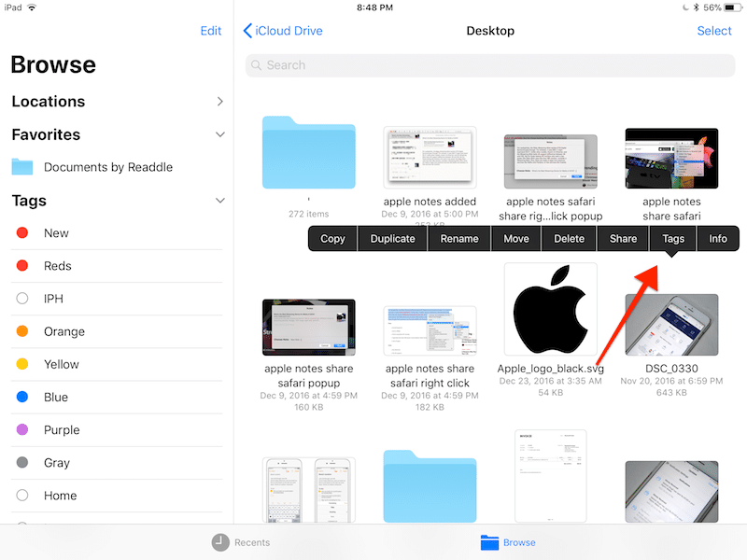
Task: Open the folder containing 272 items
Action: tap(308, 154)
